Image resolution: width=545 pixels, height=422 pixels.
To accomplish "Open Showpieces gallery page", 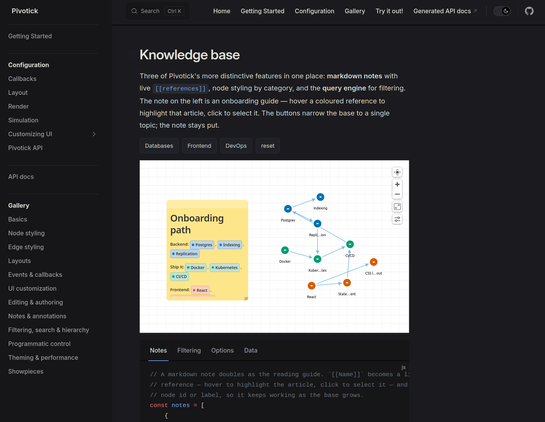I will [x=26, y=372].
